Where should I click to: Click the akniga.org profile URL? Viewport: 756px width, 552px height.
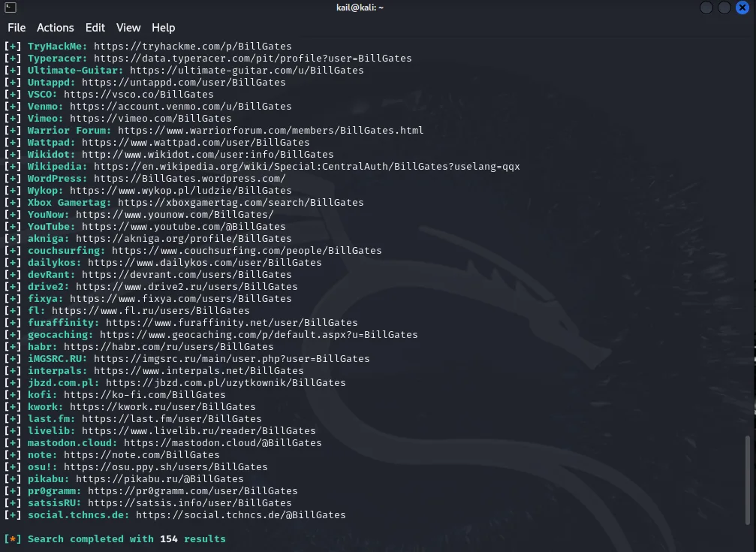coord(184,239)
